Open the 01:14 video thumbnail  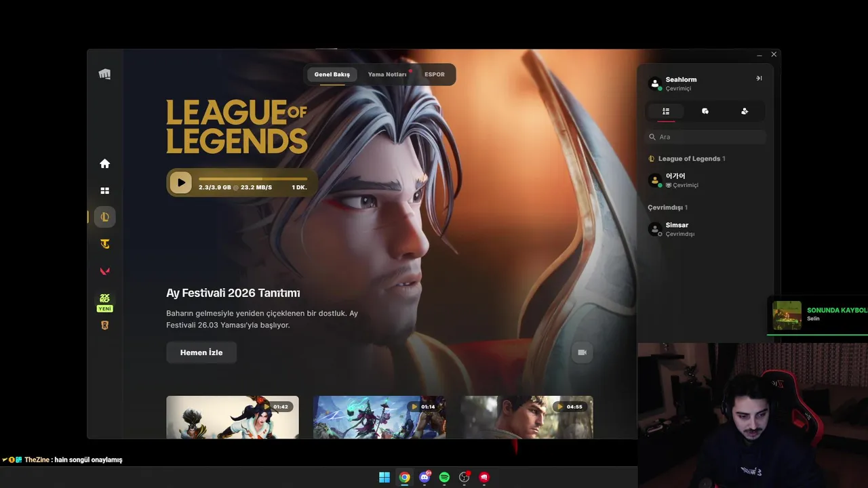coord(379,417)
